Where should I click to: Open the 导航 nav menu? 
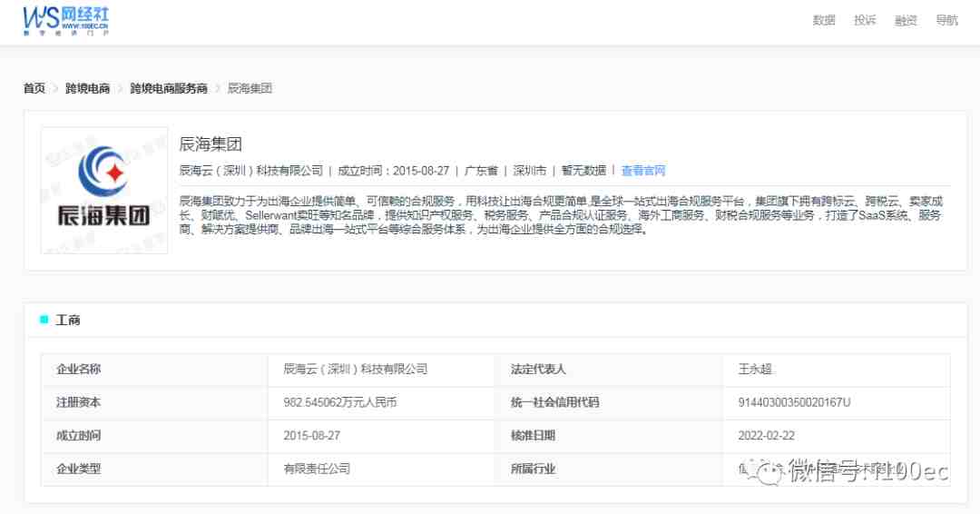[946, 20]
